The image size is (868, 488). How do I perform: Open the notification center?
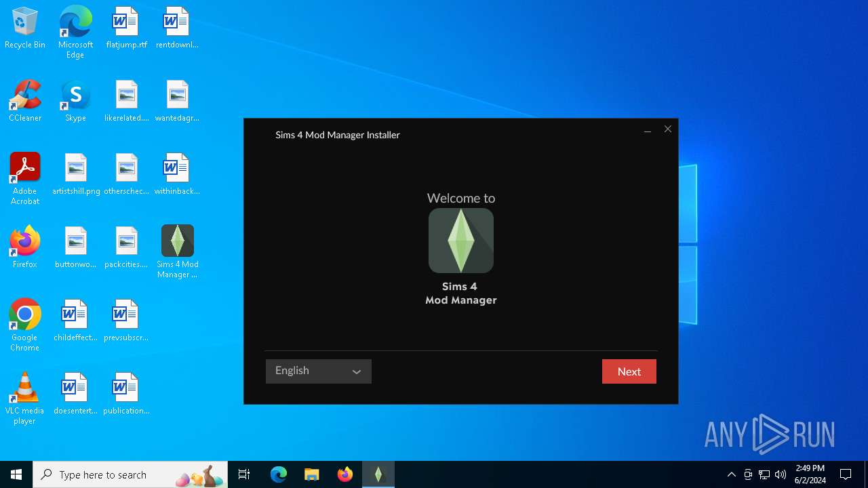[x=846, y=474]
